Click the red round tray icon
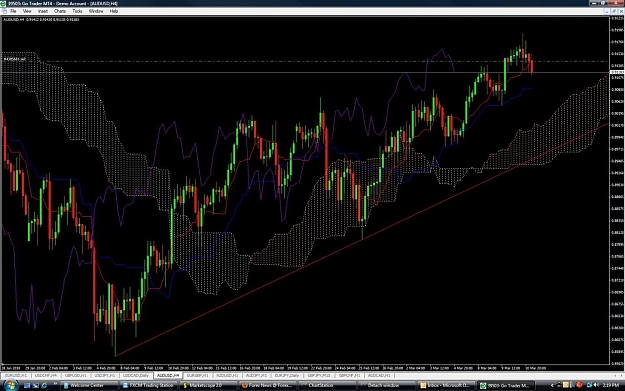Image resolution: width=625 pixels, height=391 pixels. point(579,385)
